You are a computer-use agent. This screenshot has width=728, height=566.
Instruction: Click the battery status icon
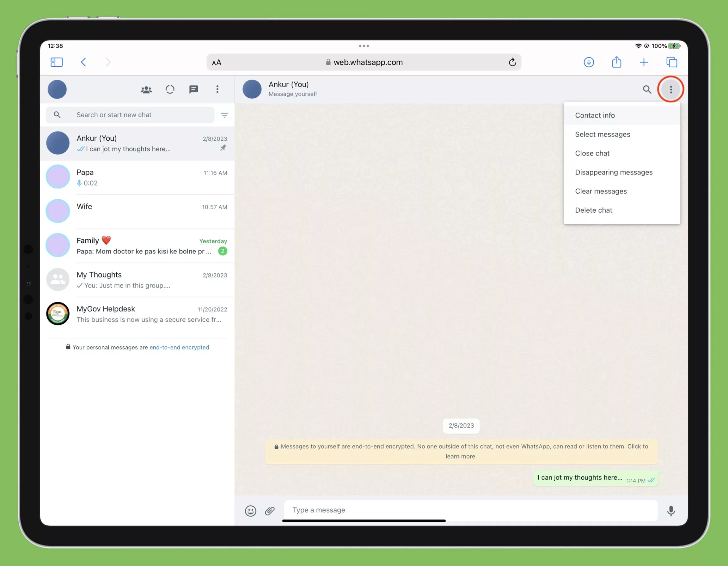(x=674, y=46)
